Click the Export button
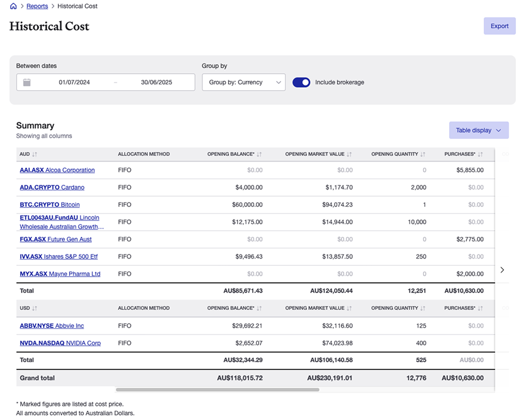This screenshot has height=420, width=520. [500, 26]
